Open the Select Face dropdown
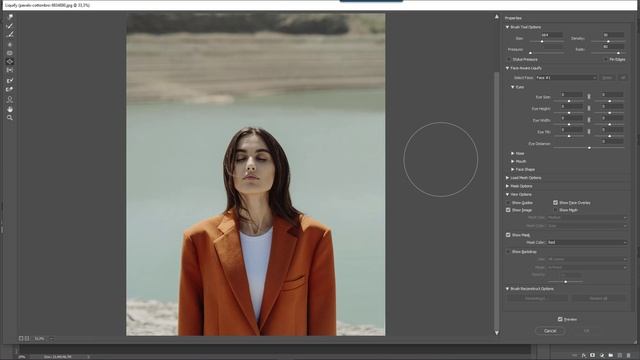The height and width of the screenshot is (360, 640). (x=566, y=78)
